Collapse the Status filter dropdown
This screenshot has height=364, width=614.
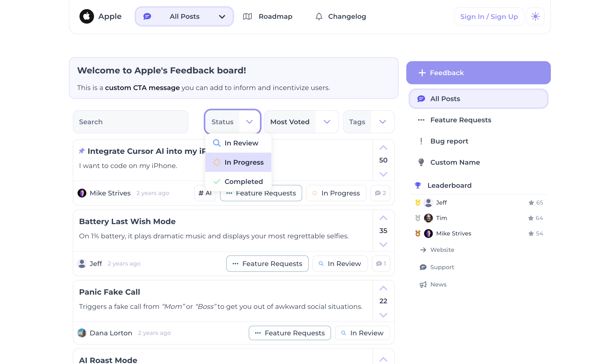232,122
